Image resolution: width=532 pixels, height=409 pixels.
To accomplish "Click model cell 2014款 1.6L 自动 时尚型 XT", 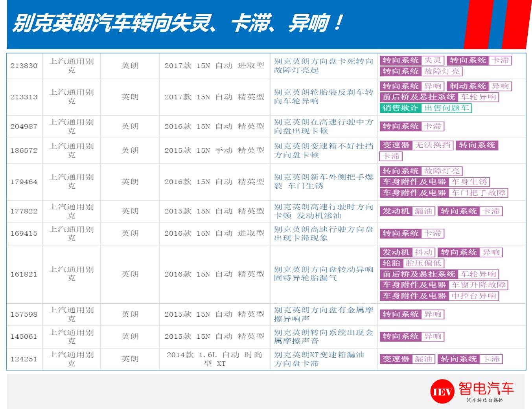I will (x=214, y=359).
